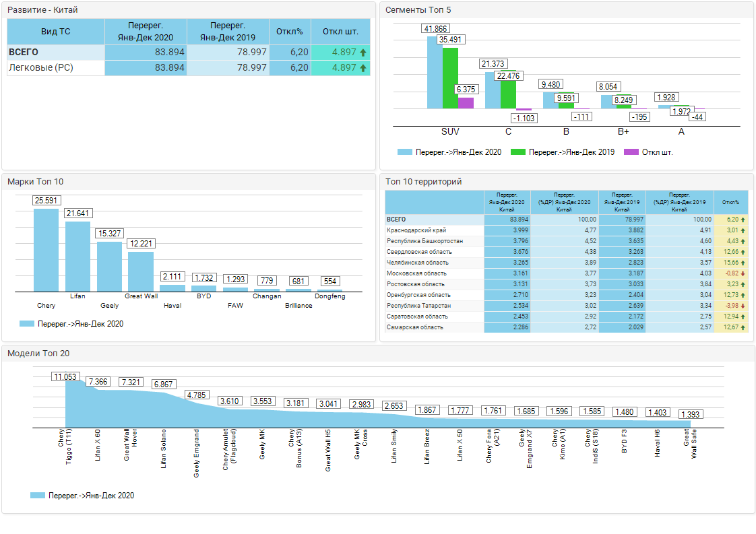Screen dimensions: 756x534
Task: Click the green up arrow in the ВСЕГО row of the Развитие table
Action: tap(363, 52)
